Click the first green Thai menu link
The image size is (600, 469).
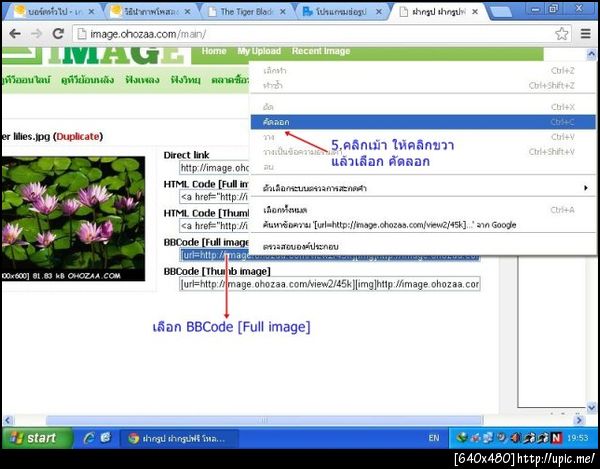point(26,80)
